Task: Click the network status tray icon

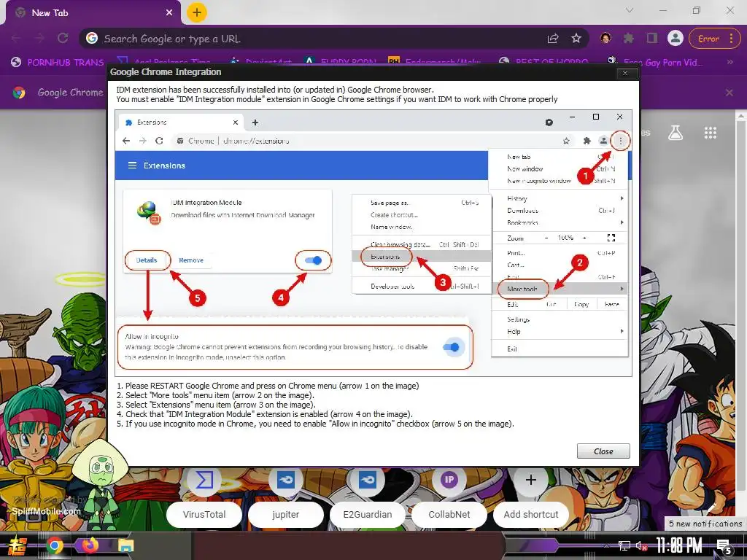Action: click(x=624, y=545)
